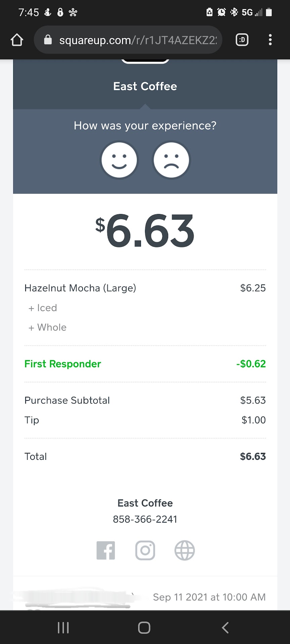Tap the browser home icon
This screenshot has width=290, height=644.
17,40
